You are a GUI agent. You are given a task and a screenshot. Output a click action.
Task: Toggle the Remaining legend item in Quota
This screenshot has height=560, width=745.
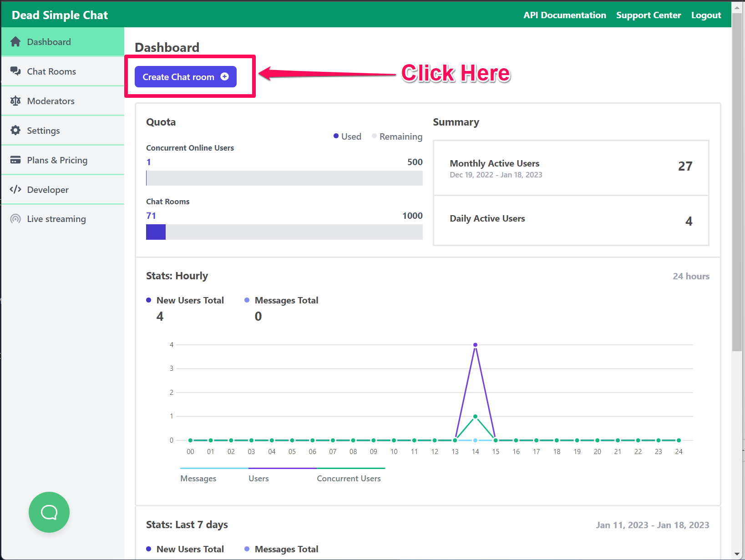click(x=397, y=136)
